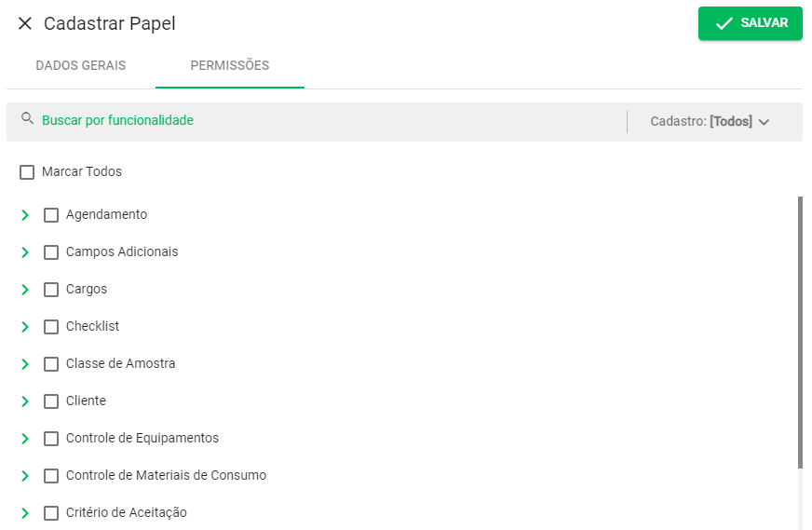Click the green Salvar button
Viewport: 812px width, 530px height.
[751, 23]
